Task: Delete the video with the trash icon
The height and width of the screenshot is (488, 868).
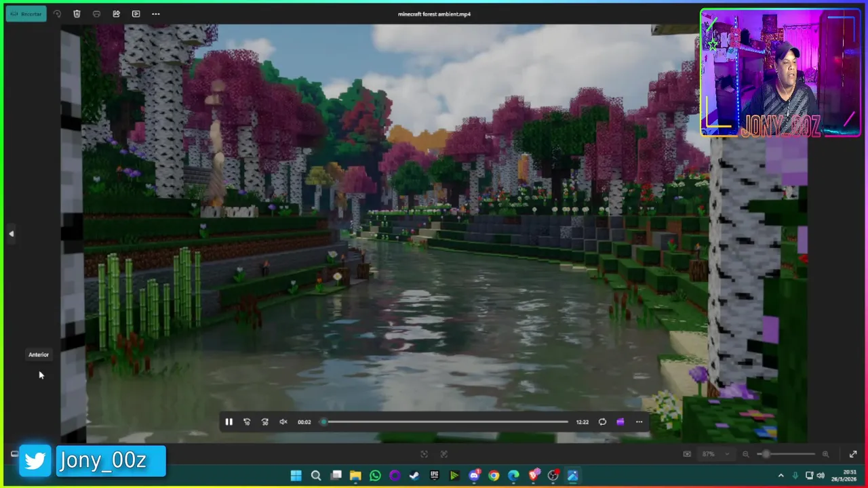Action: [77, 14]
